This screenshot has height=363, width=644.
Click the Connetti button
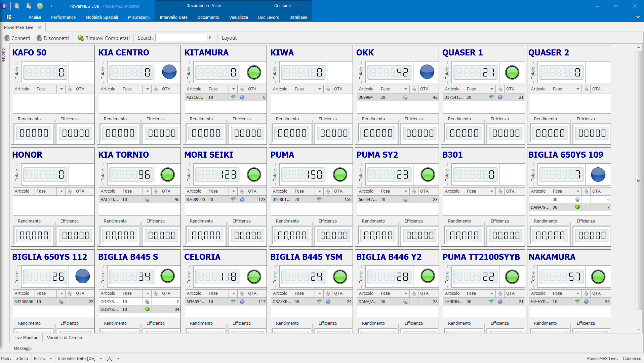[17, 38]
